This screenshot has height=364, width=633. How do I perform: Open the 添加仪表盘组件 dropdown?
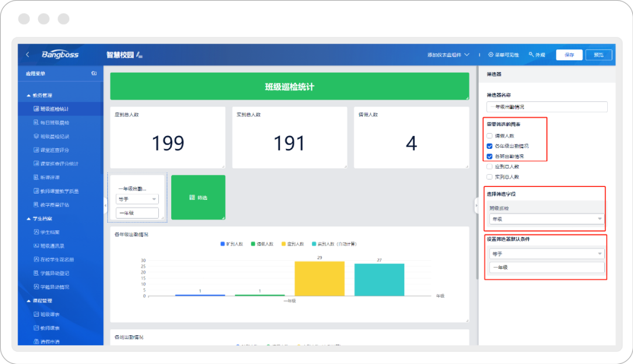tap(448, 55)
